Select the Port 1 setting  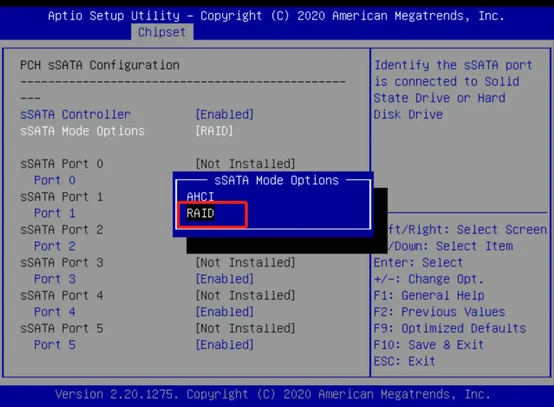click(x=55, y=213)
